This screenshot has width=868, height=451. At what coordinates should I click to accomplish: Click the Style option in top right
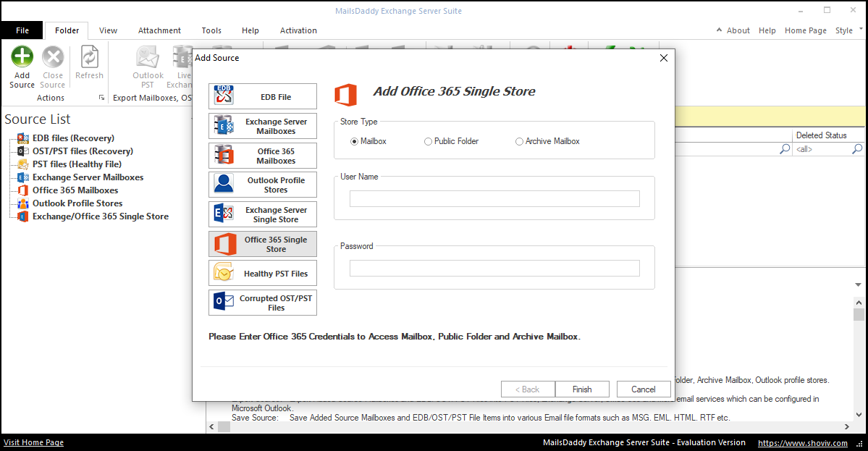point(843,30)
